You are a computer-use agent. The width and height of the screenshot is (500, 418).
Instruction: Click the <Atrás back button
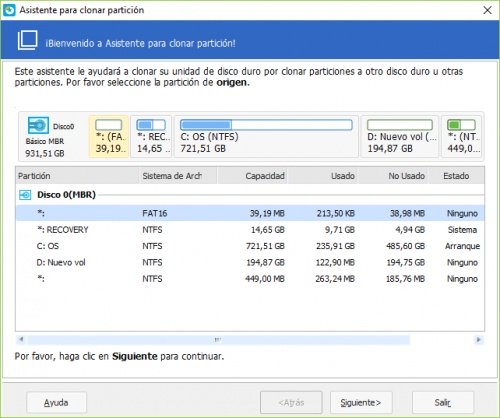(291, 402)
